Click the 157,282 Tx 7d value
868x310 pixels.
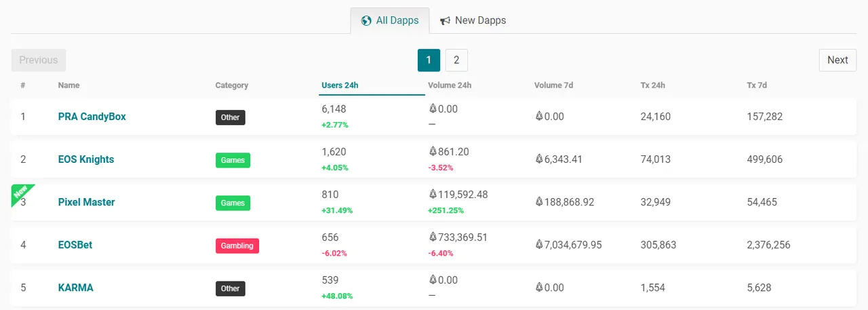pyautogui.click(x=765, y=117)
